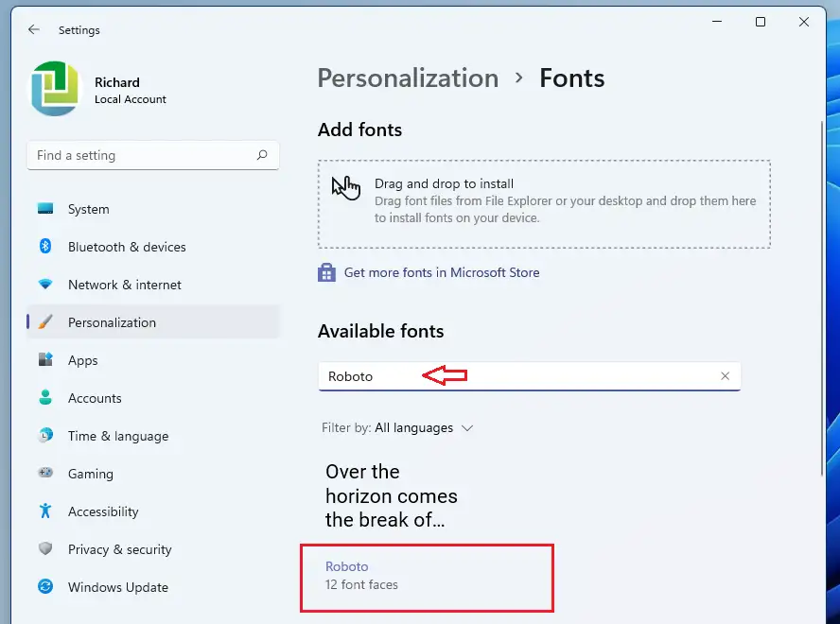Click the Richard profile avatar picture
840x624 pixels.
(55, 88)
